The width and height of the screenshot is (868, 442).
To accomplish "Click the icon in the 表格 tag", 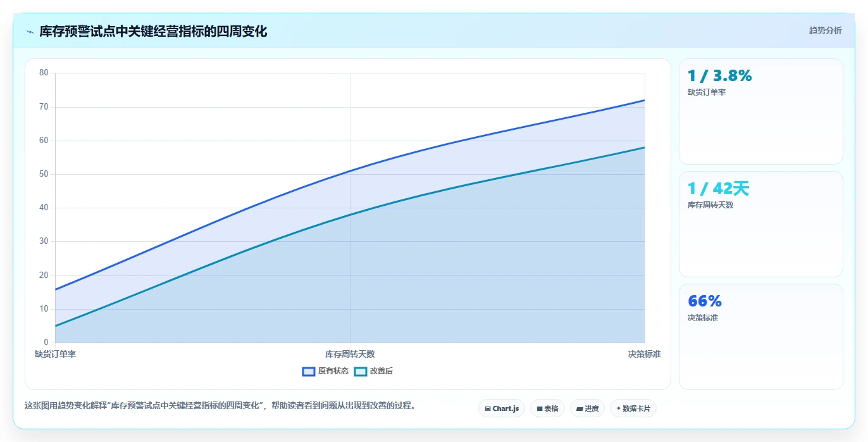I will pyautogui.click(x=540, y=409).
